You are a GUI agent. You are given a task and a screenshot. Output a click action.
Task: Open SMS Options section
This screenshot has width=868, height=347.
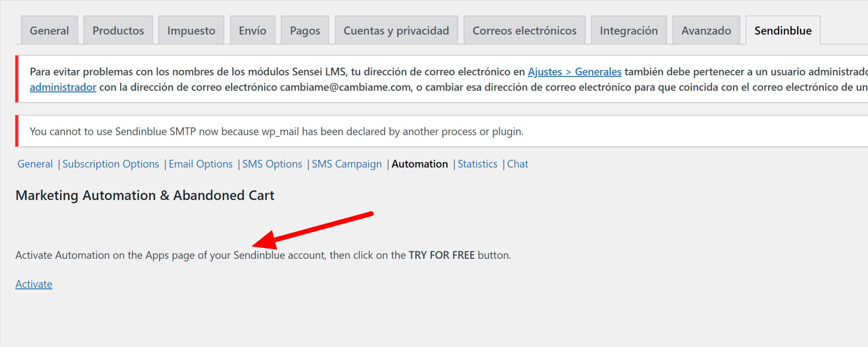[x=272, y=164]
